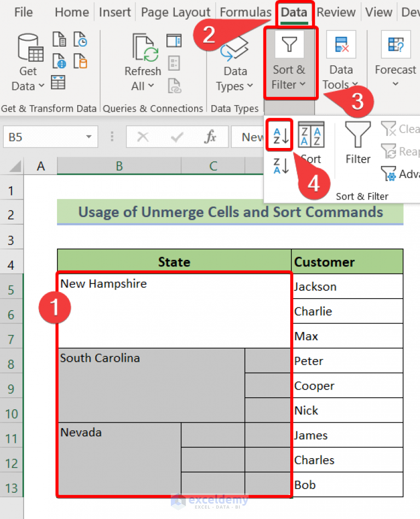
Task: Click the Insert Function fx icon
Action: click(x=210, y=137)
